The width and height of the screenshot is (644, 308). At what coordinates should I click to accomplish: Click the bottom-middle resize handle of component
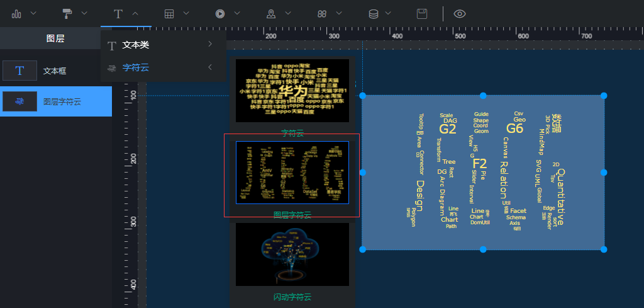483,249
